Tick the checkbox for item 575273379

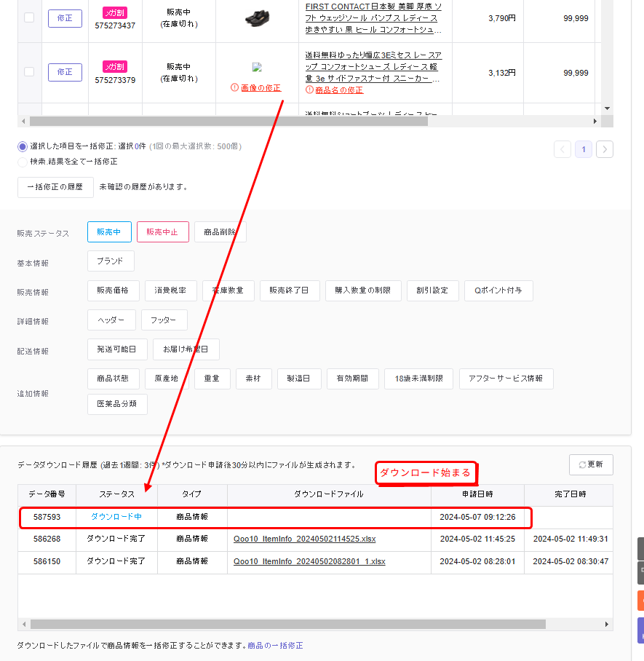tap(29, 72)
